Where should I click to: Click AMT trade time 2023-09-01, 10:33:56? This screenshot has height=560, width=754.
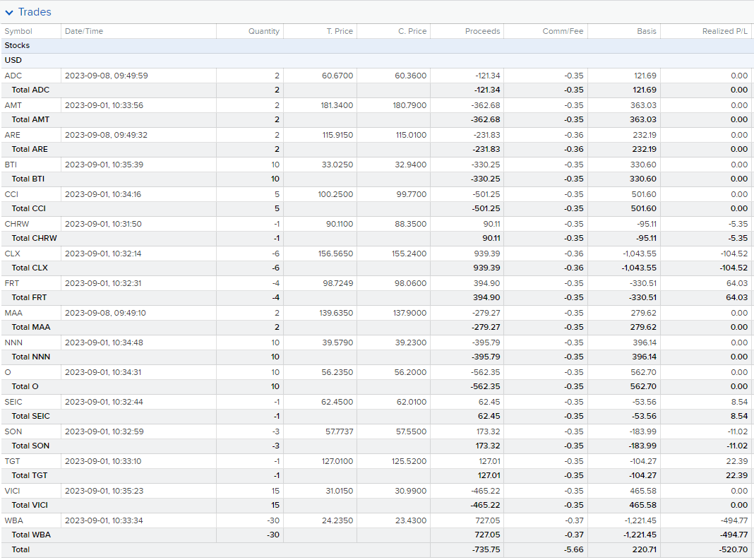click(x=104, y=105)
